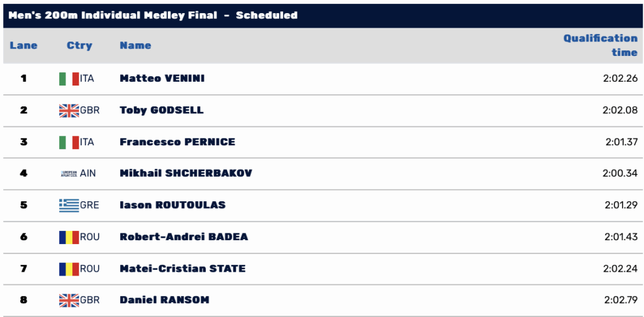Click the 2:00.34 qualification time
Image resolution: width=644 pixels, height=317 pixels.
click(620, 173)
